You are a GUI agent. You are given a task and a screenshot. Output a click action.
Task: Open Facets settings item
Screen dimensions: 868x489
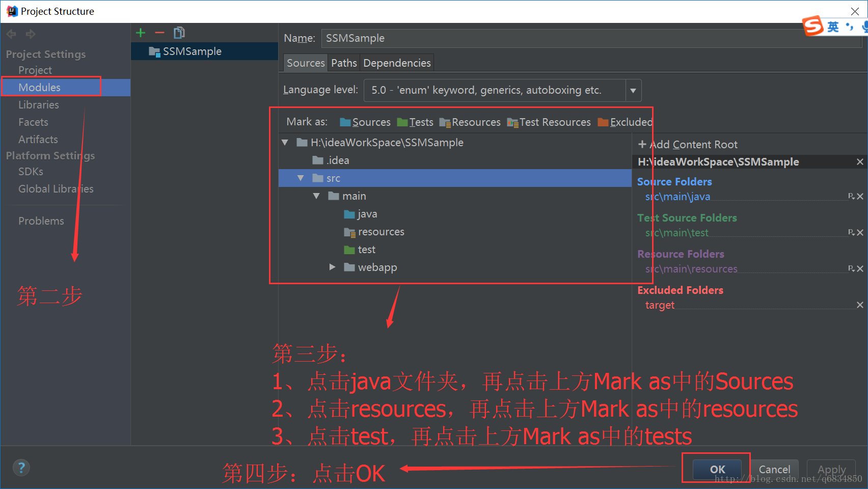33,122
